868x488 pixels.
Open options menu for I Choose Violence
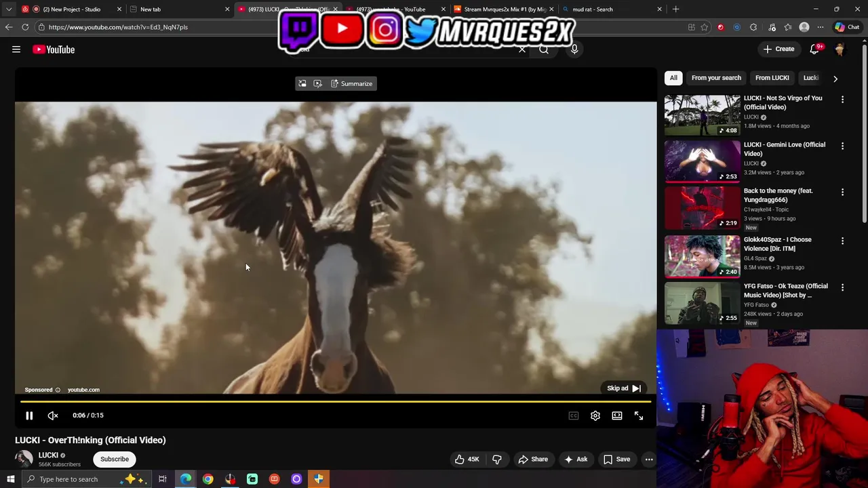tap(842, 241)
